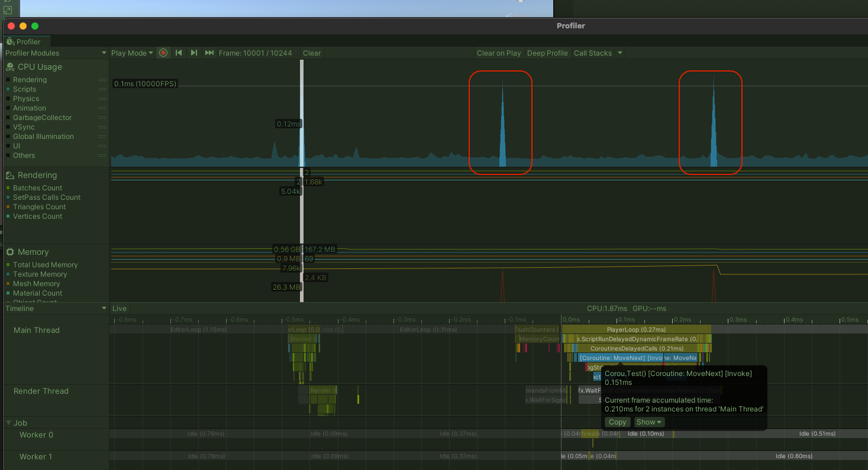Screen dimensions: 868x470
Task: Select the EditorLoop (1.15ms) sample
Action: (x=199, y=329)
